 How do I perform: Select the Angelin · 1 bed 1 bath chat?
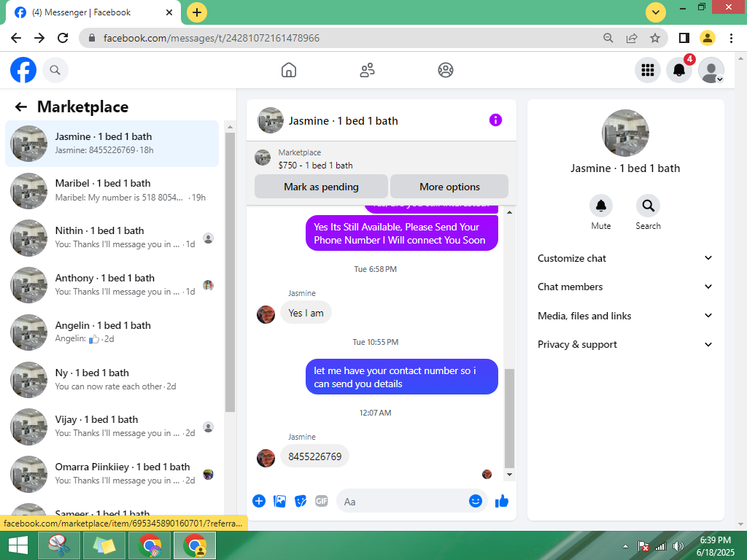point(112,332)
